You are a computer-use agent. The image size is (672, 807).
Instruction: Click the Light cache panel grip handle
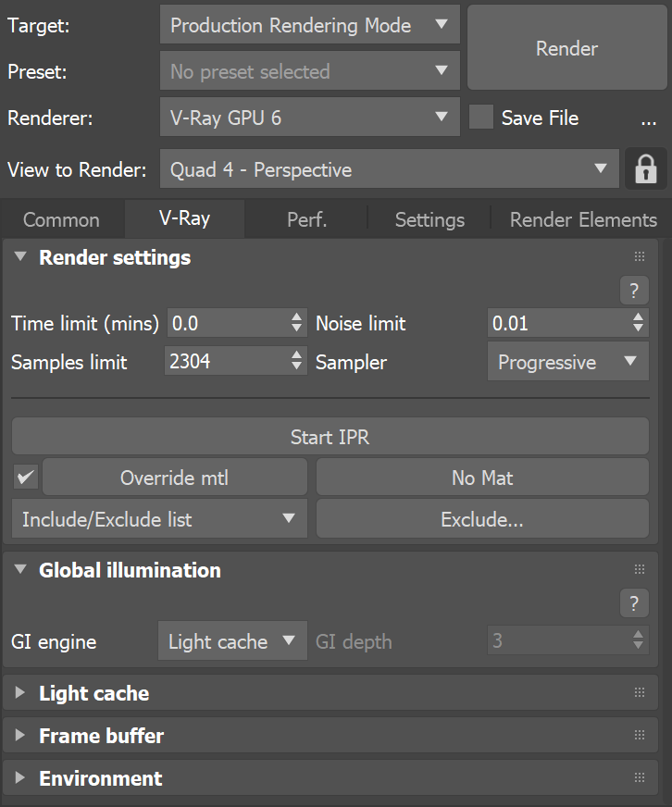point(639,692)
